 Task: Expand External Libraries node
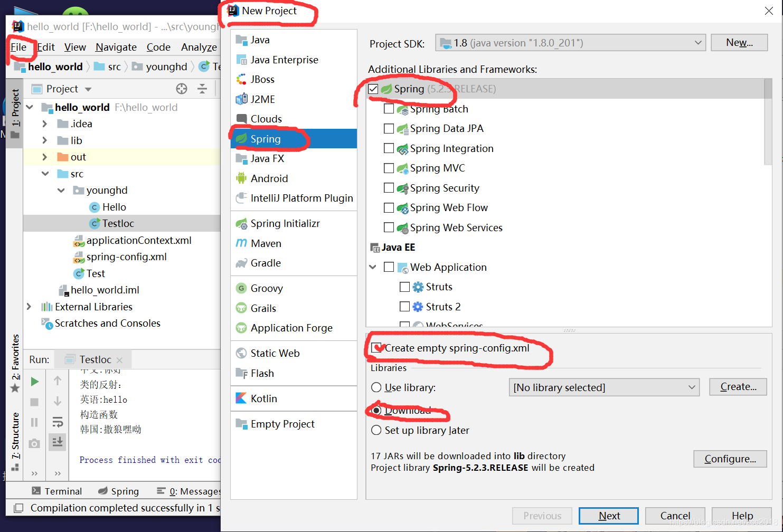[29, 307]
